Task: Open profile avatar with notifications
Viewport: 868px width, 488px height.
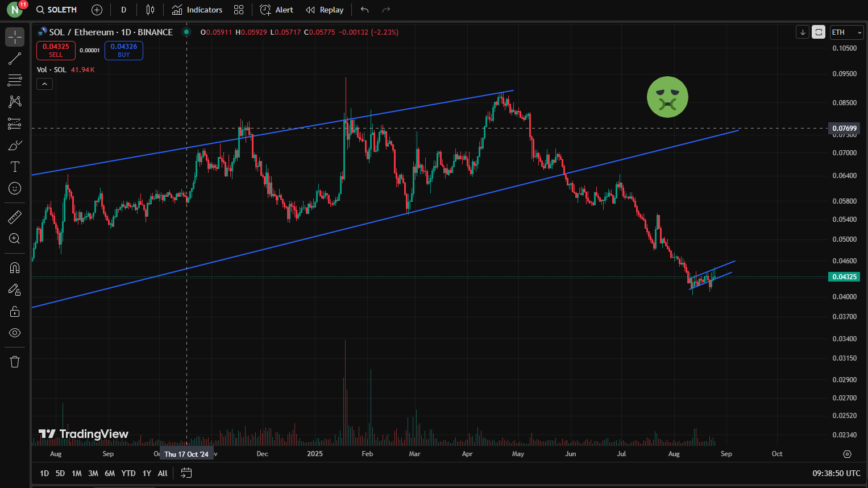Action: [x=15, y=10]
